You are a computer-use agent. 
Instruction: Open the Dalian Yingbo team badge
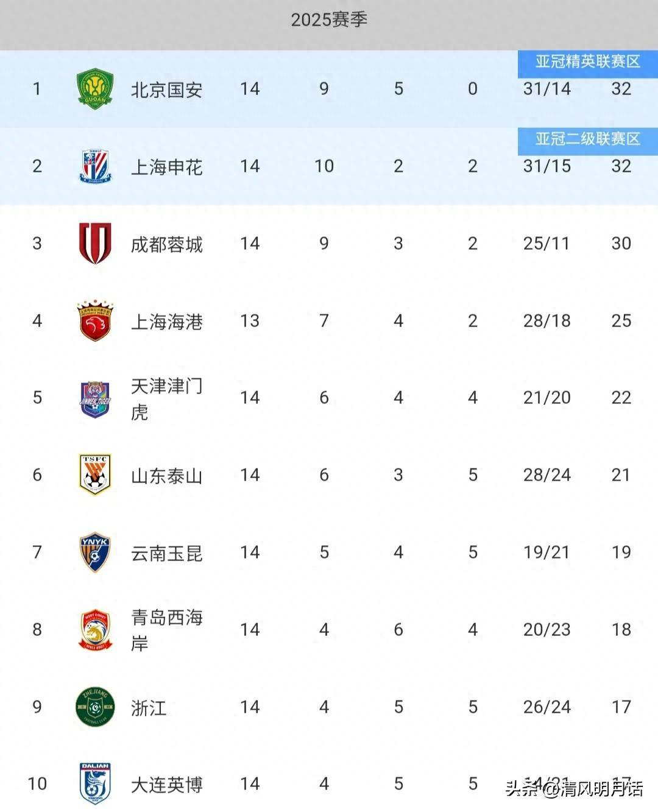(95, 783)
